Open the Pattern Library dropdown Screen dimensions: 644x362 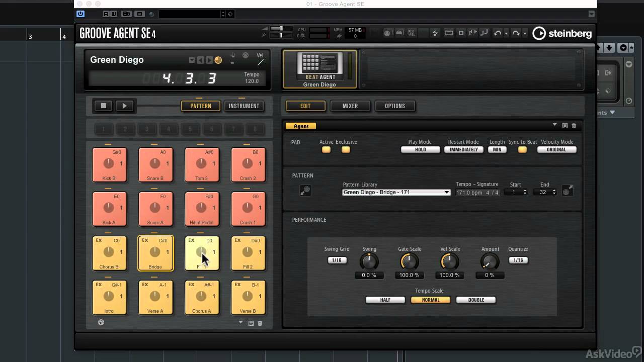point(396,193)
